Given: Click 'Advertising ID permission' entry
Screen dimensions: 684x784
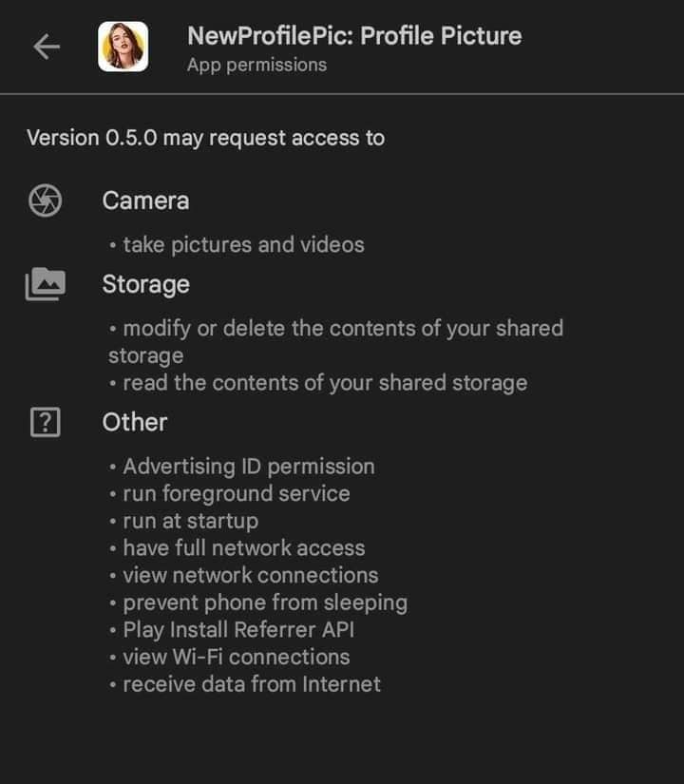Looking at the screenshot, I should [248, 467].
